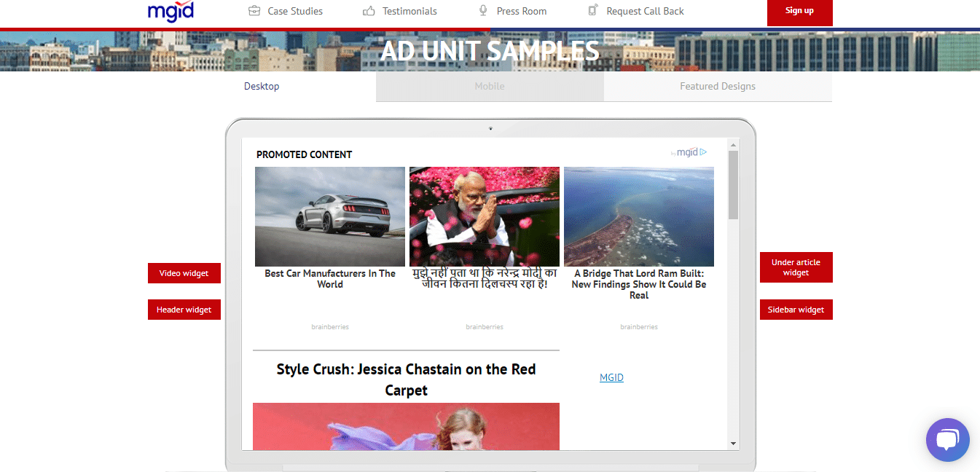Switch to the Mobile tab
980x472 pixels.
490,86
